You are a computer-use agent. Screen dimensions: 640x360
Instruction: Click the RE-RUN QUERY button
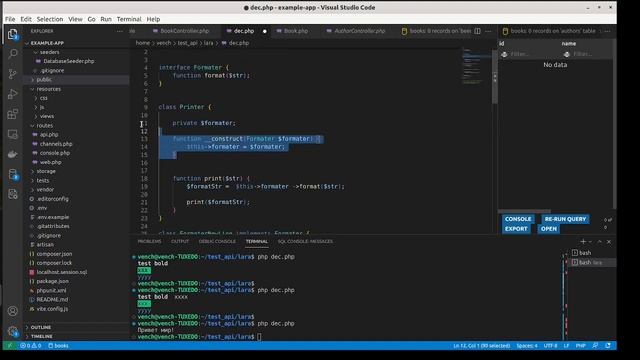[565, 219]
